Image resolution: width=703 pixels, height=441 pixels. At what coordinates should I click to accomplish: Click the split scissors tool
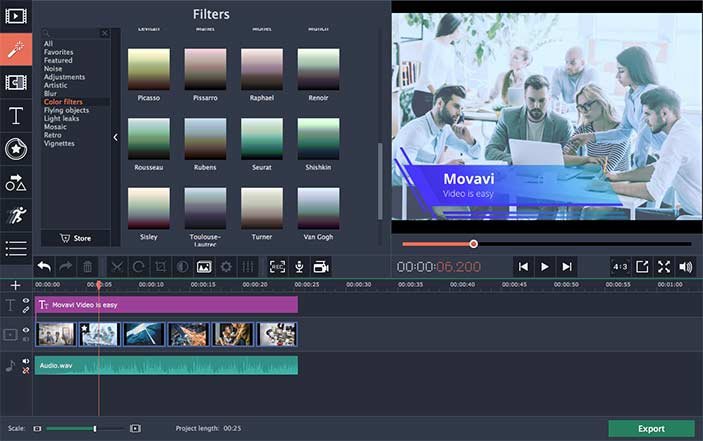pyautogui.click(x=117, y=267)
